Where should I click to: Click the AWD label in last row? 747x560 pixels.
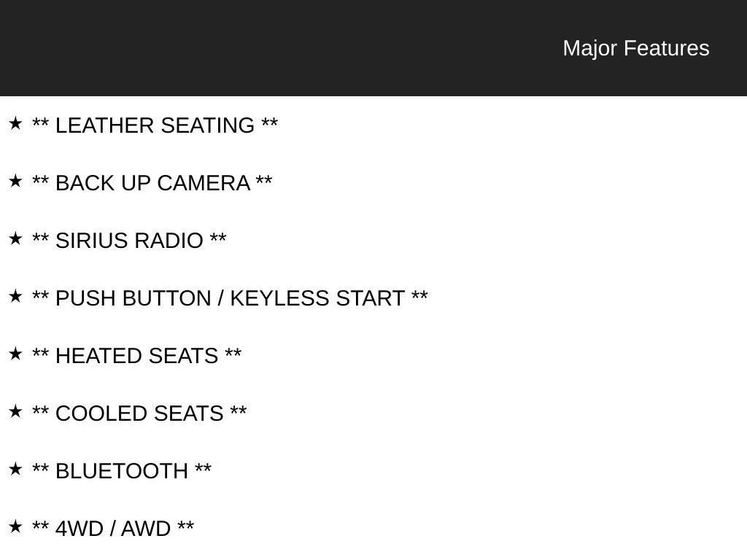coord(145,529)
